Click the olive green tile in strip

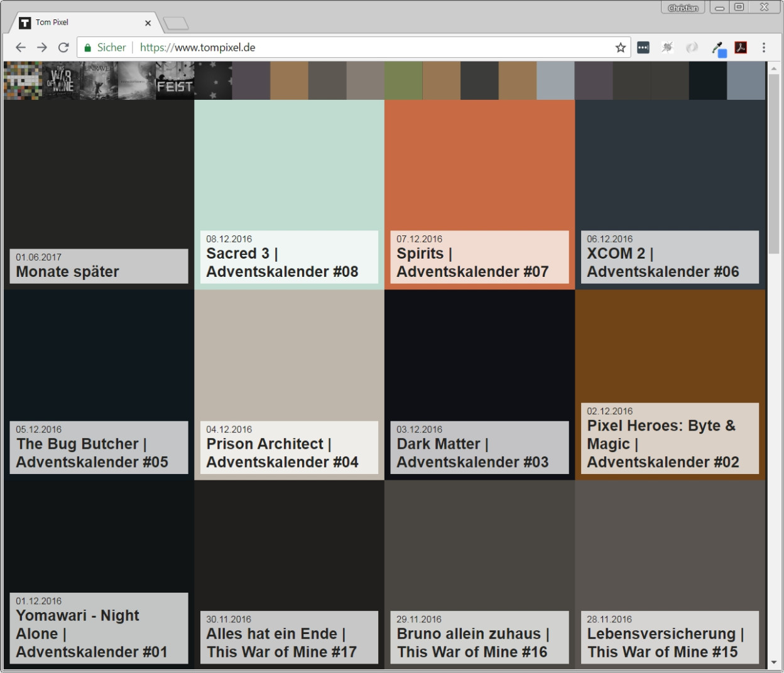(403, 80)
